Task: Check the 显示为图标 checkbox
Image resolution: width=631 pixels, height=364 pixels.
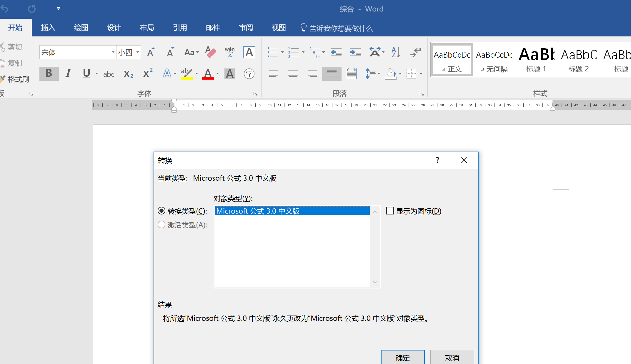Action: pyautogui.click(x=390, y=211)
